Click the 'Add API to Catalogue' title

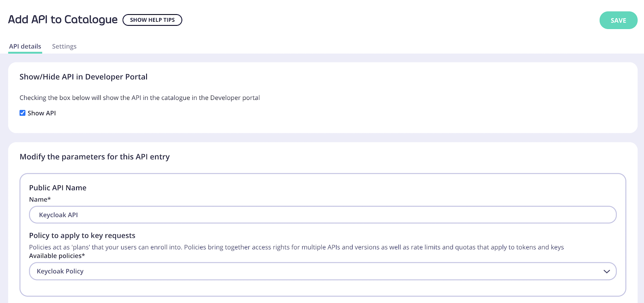tap(63, 19)
